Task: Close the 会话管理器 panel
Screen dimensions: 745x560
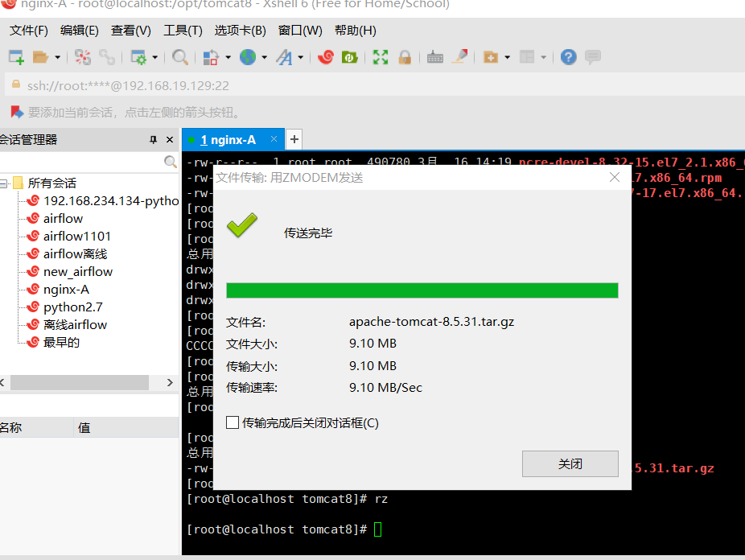Action: click(x=170, y=140)
